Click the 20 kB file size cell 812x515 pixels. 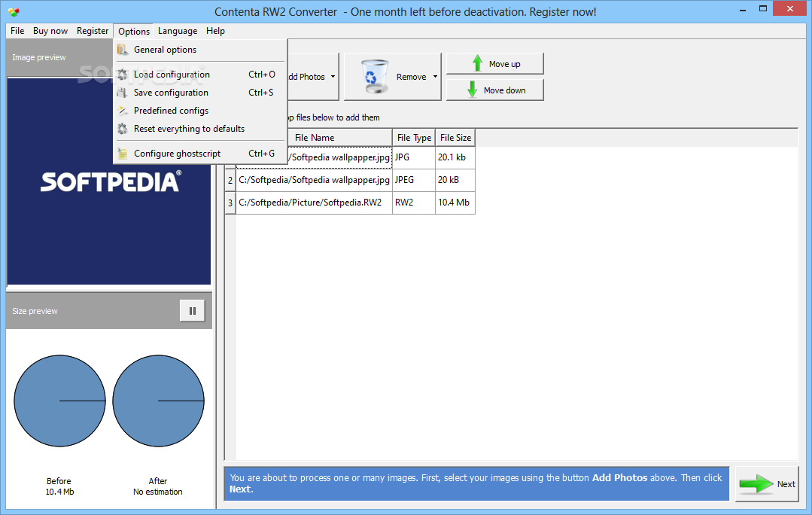455,180
